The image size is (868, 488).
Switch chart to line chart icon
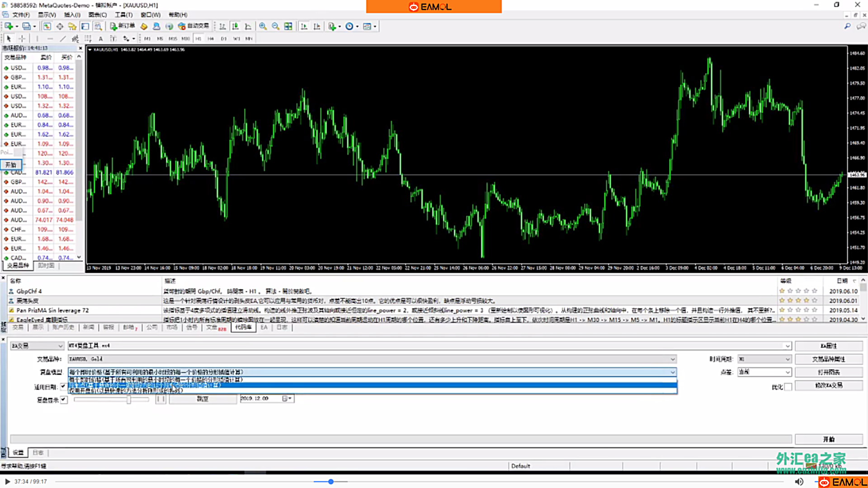[x=248, y=26]
